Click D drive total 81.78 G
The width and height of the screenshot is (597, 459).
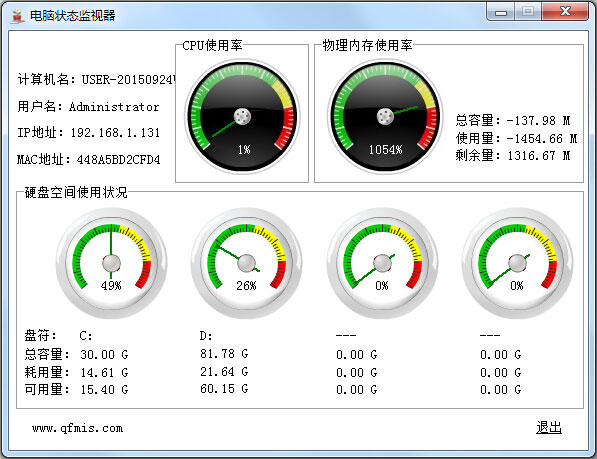(x=224, y=354)
